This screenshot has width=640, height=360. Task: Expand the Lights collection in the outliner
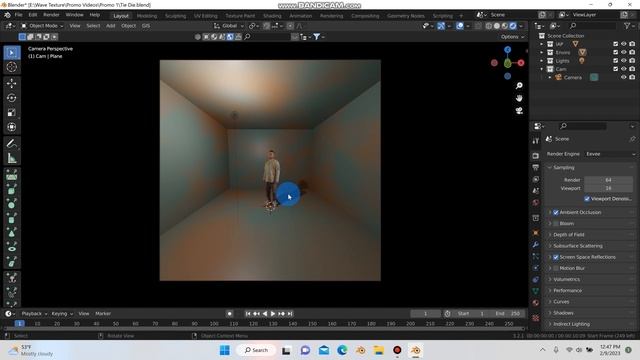pos(542,60)
